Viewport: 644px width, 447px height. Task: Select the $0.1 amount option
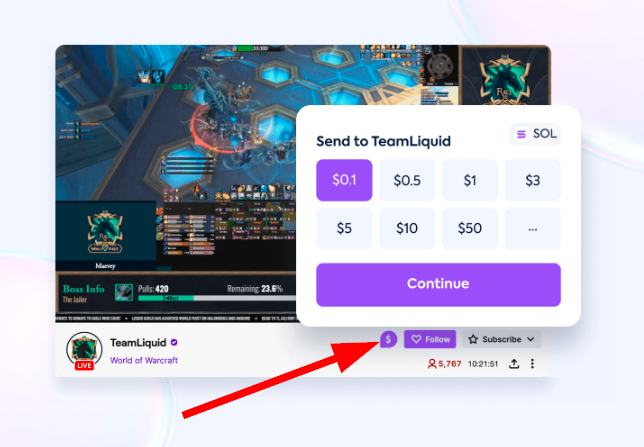coord(344,180)
